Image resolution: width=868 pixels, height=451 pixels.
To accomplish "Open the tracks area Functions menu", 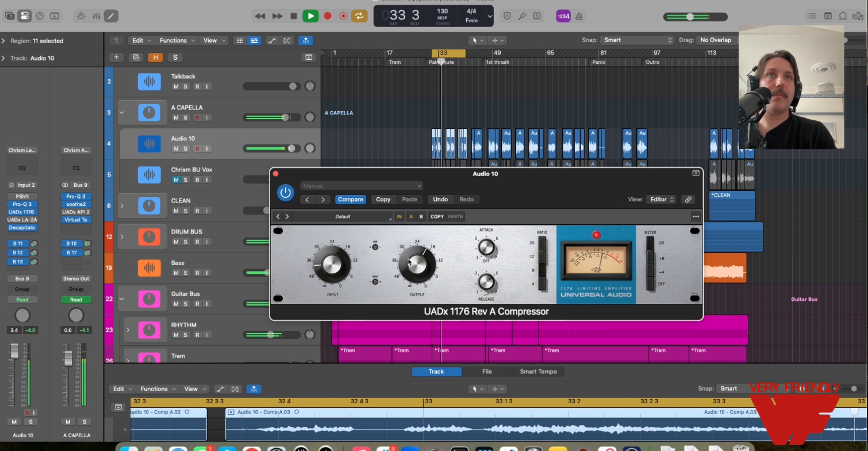I will point(177,40).
